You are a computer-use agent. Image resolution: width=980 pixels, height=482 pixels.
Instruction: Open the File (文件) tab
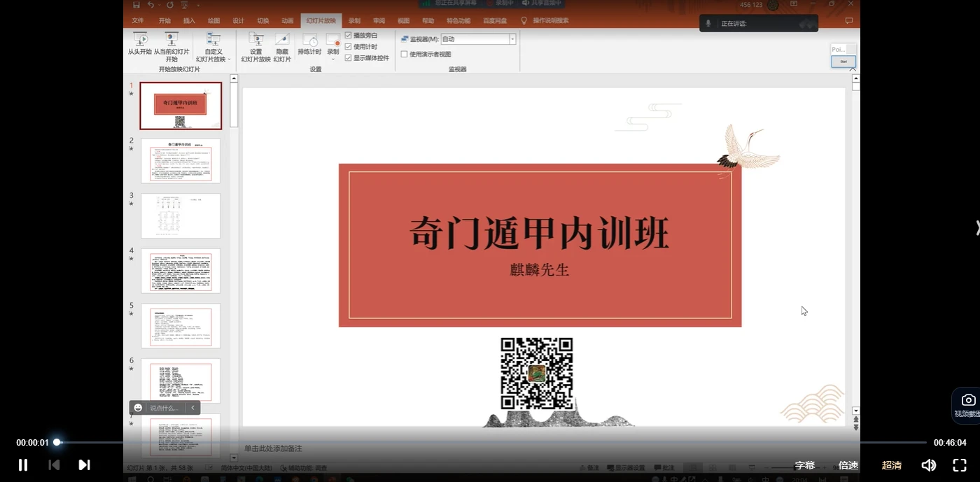(x=138, y=20)
